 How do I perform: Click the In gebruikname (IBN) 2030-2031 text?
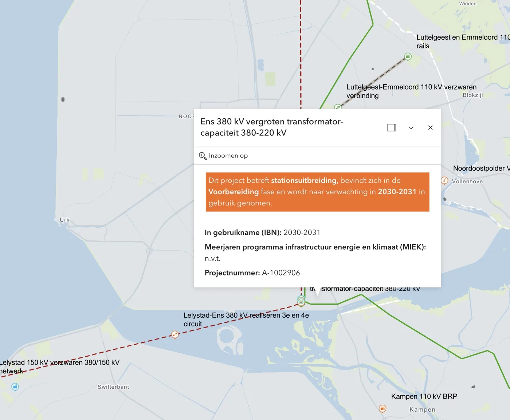coord(262,232)
